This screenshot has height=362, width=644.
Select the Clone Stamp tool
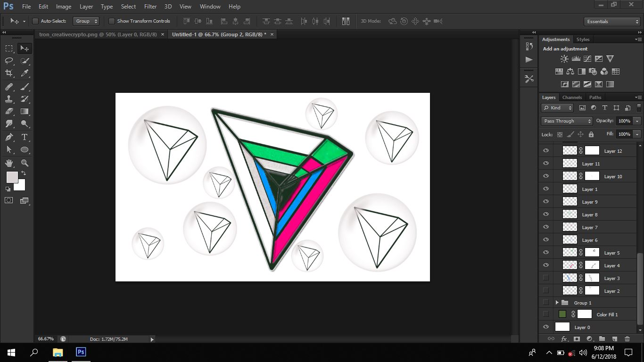click(9, 99)
